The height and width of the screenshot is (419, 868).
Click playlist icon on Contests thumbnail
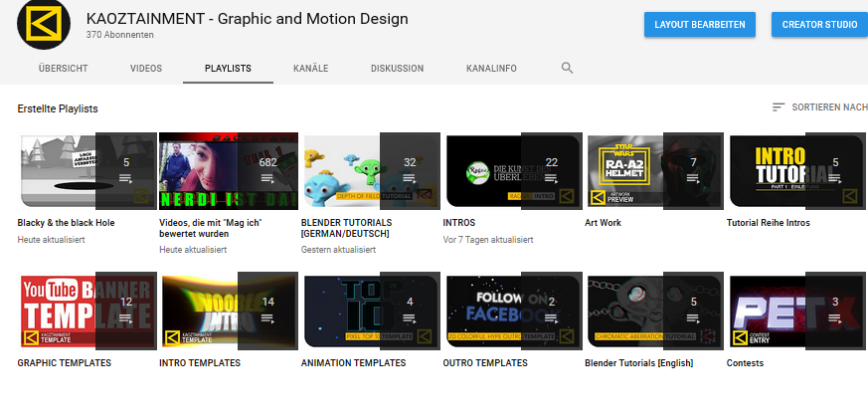835,318
